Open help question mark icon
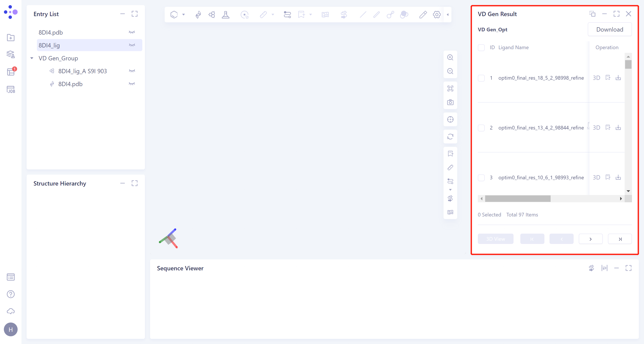644x344 pixels. 11,294
